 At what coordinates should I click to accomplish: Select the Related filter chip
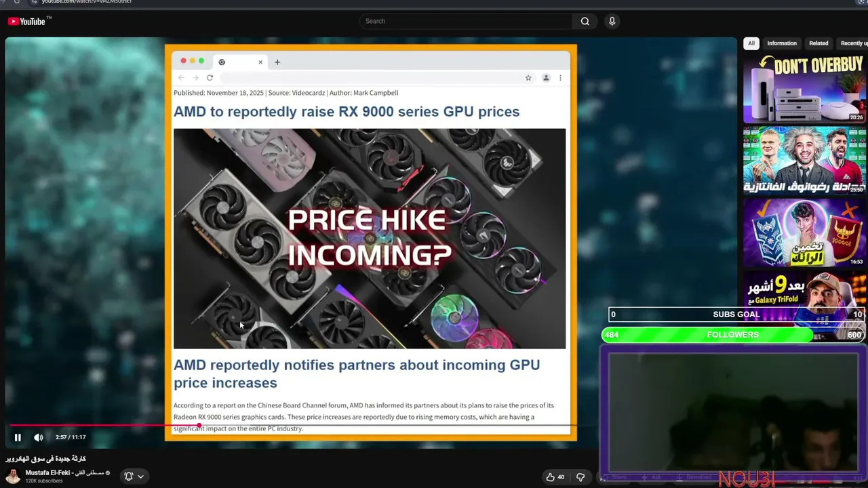click(818, 43)
